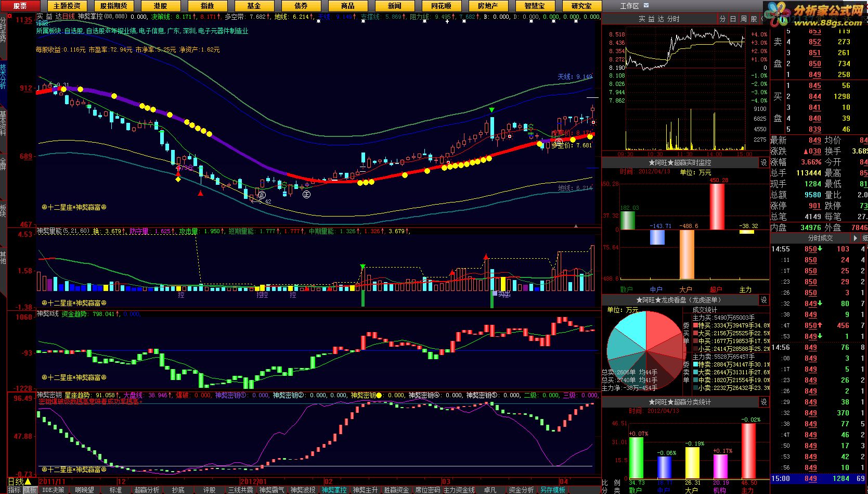
Task: Click sell level 1 price 849
Action: [814, 74]
